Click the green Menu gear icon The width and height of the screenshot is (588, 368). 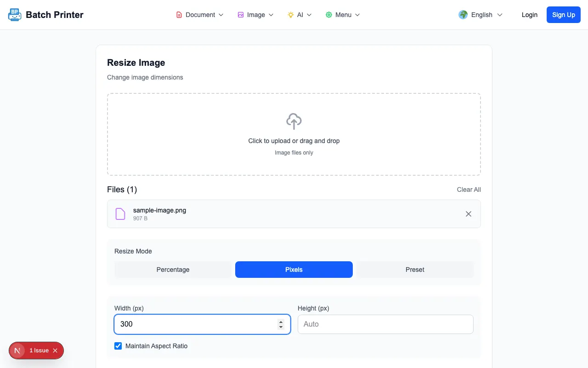(329, 15)
